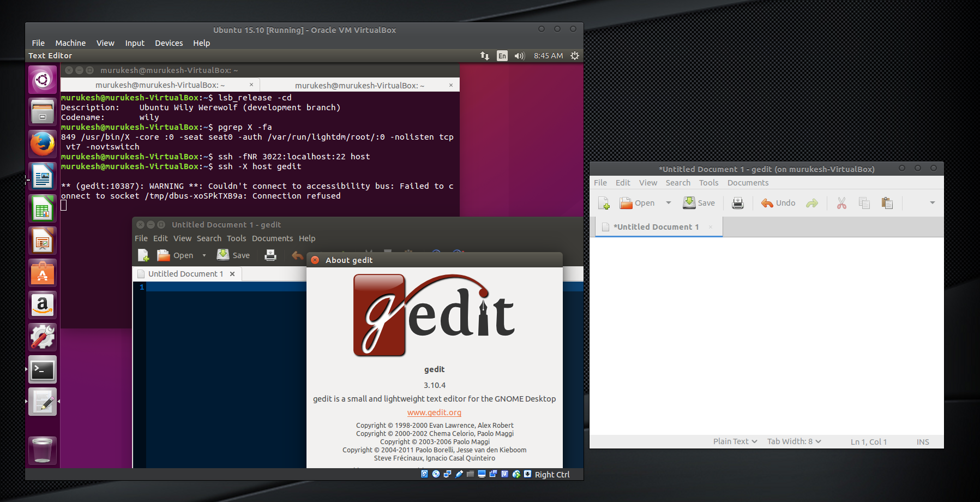Open the sound volume indicator
Viewport: 980px width, 502px height.
519,56
